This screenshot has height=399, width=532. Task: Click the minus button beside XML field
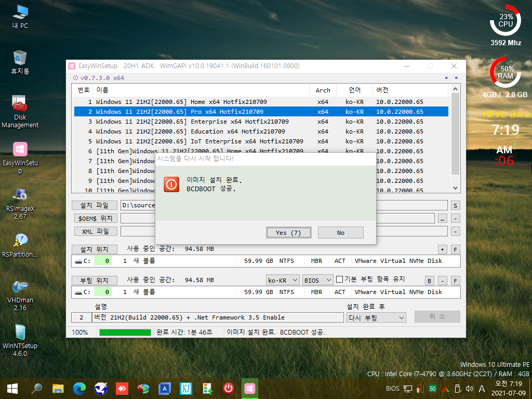(x=455, y=231)
